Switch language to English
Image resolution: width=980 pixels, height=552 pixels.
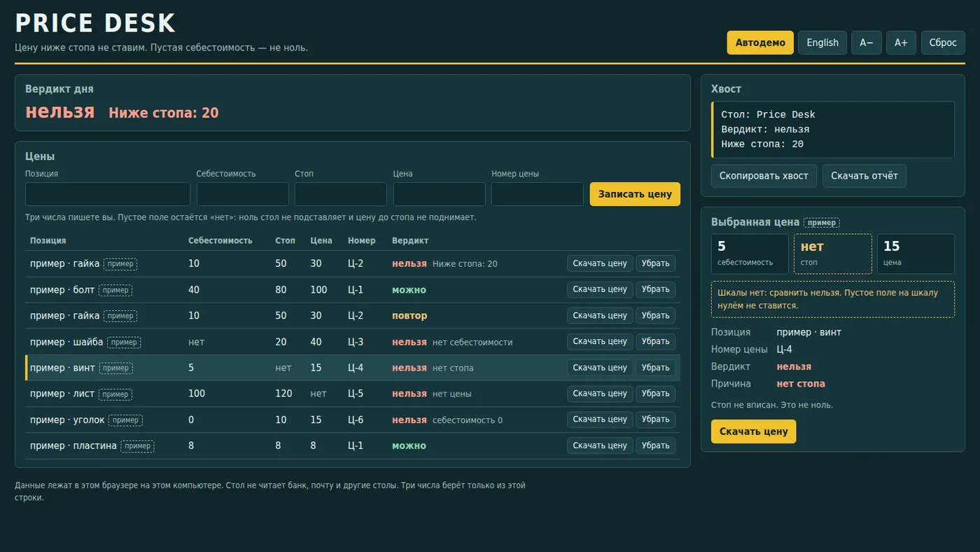pyautogui.click(x=822, y=43)
